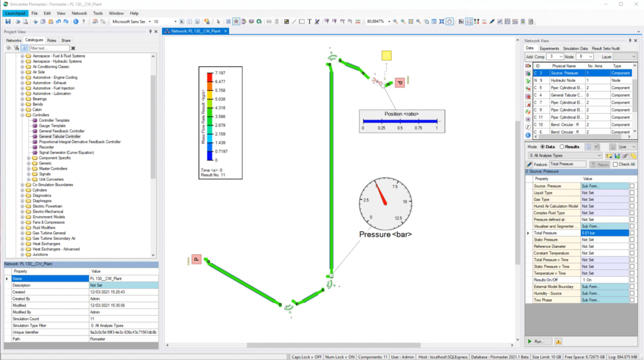Screen dimensions: 644x360
Task: Click the Run button
Action: point(538,341)
